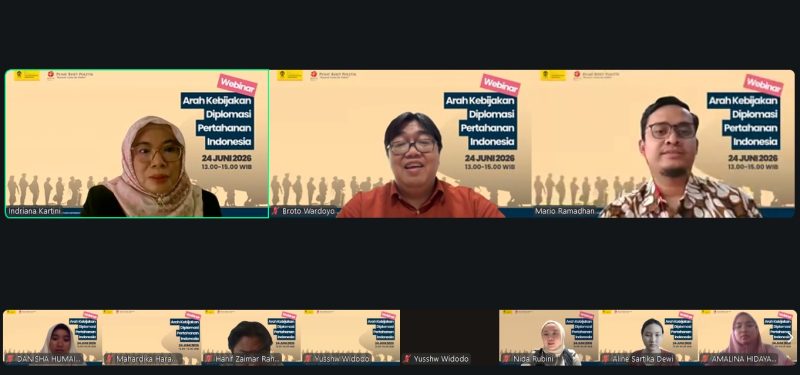The width and height of the screenshot is (800, 375).
Task: Click the Mario Ramadhan name label
Action: 565,211
